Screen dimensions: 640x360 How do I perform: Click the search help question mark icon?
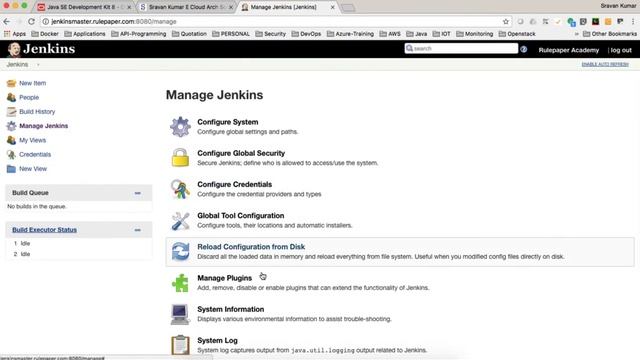pos(524,49)
